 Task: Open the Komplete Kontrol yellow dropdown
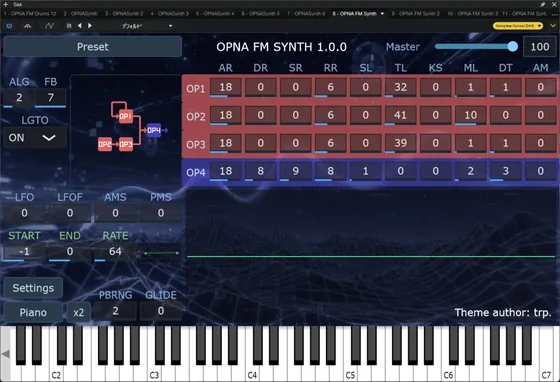tap(518, 26)
